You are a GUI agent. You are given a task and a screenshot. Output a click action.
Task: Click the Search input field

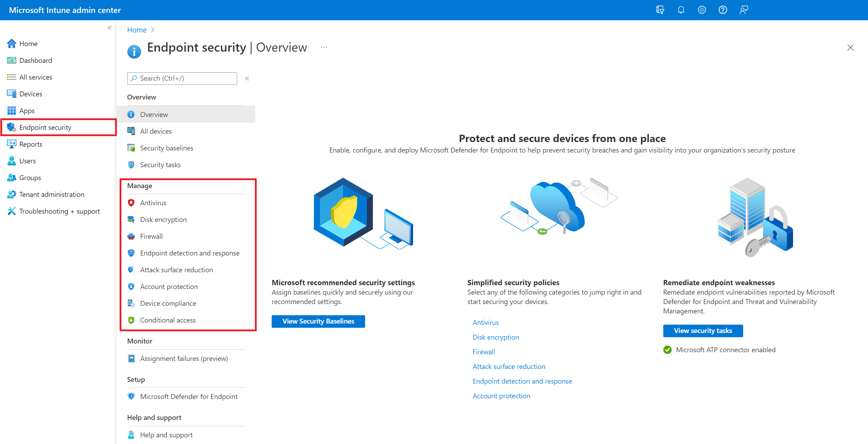pyautogui.click(x=181, y=77)
